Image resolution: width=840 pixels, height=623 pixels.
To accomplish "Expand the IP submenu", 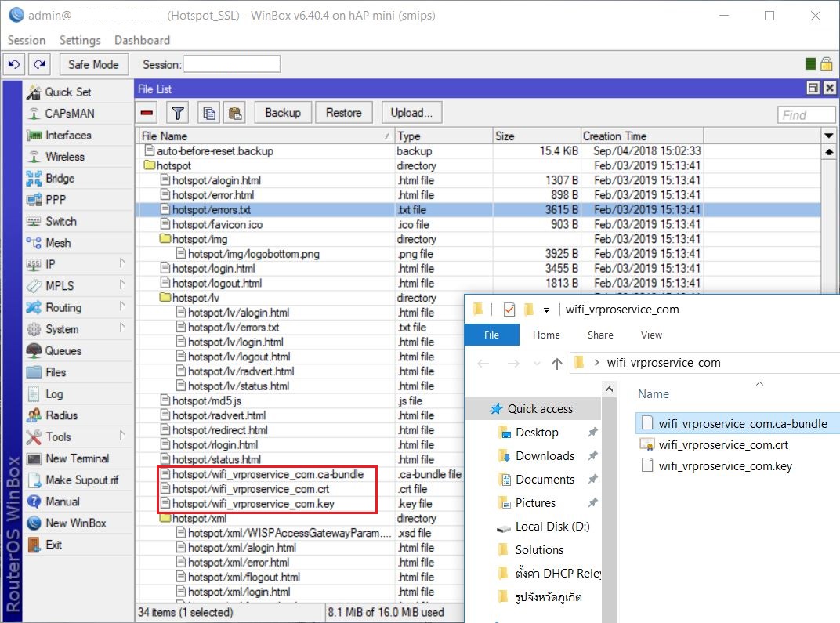I will 123,263.
